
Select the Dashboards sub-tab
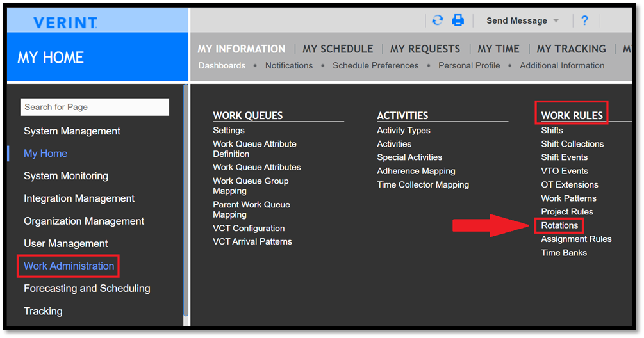222,66
